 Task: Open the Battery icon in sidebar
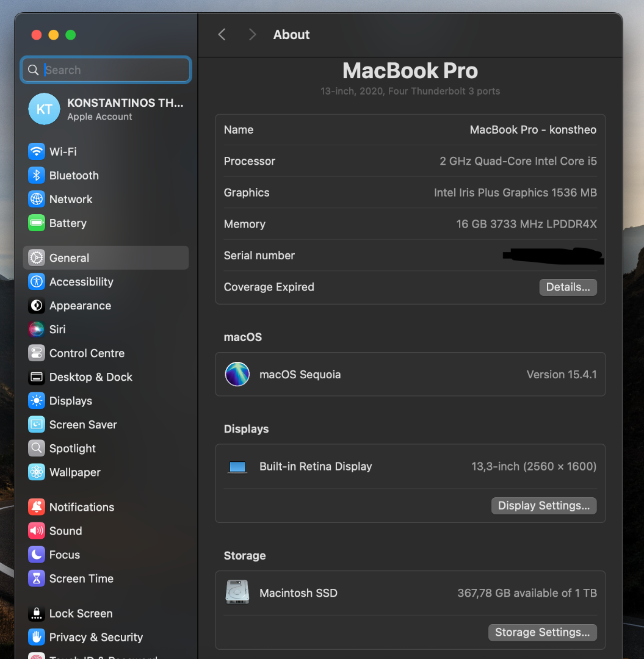point(37,223)
